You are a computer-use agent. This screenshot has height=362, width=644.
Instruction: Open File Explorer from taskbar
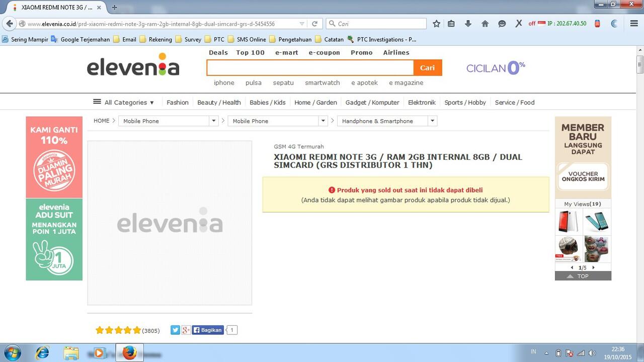tap(71, 353)
